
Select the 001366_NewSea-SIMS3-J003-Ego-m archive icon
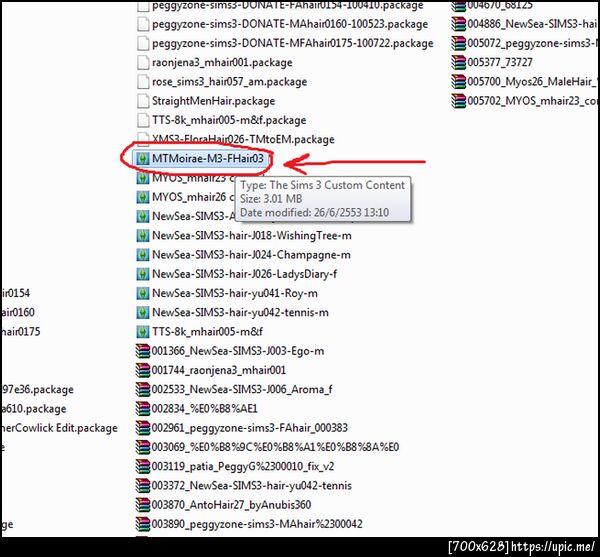click(143, 351)
